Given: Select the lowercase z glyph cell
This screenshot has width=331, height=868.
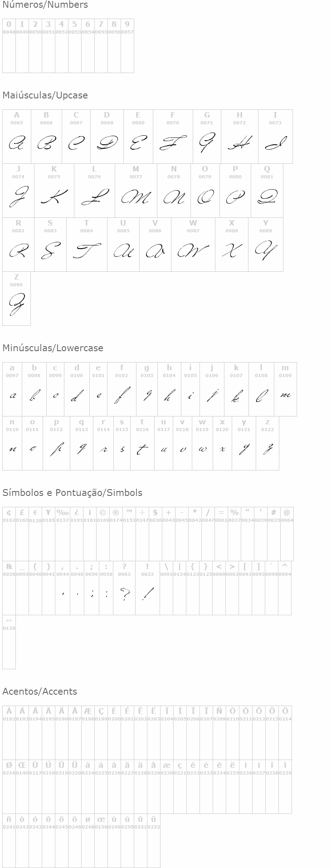Looking at the screenshot, I should coord(268,443).
